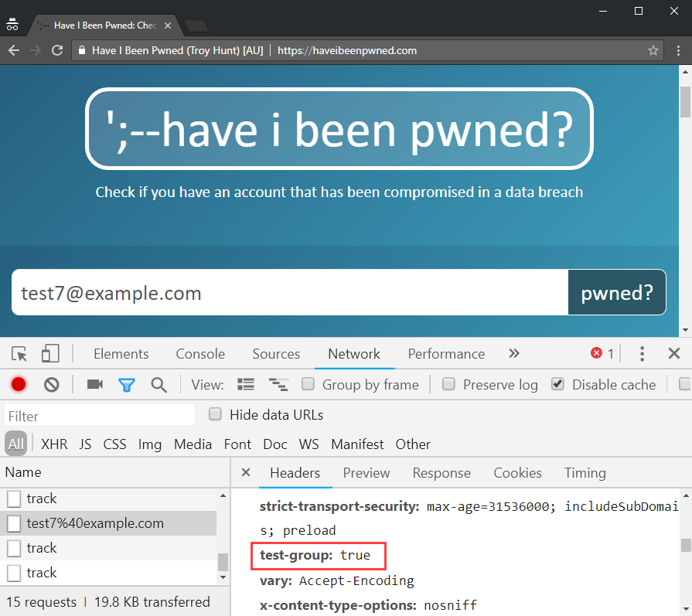Screen dimensions: 692x616
Task: Filter requests by Font
Action: point(237,444)
